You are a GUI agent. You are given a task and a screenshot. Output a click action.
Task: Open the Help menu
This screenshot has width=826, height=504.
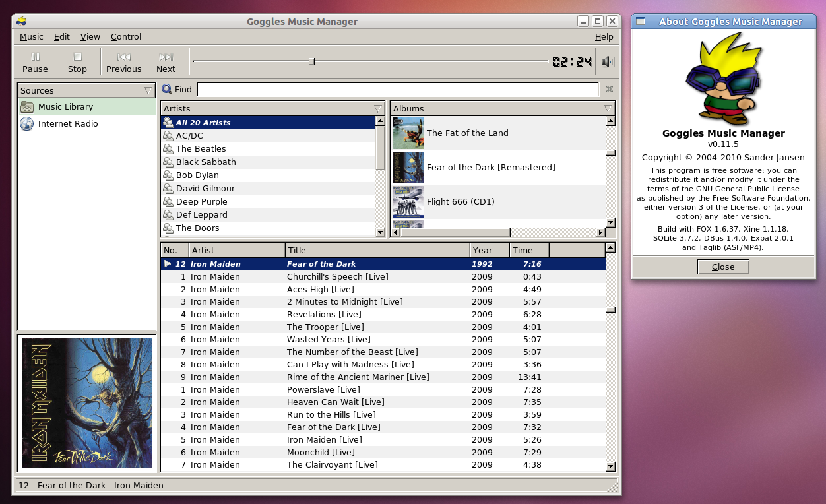point(604,37)
